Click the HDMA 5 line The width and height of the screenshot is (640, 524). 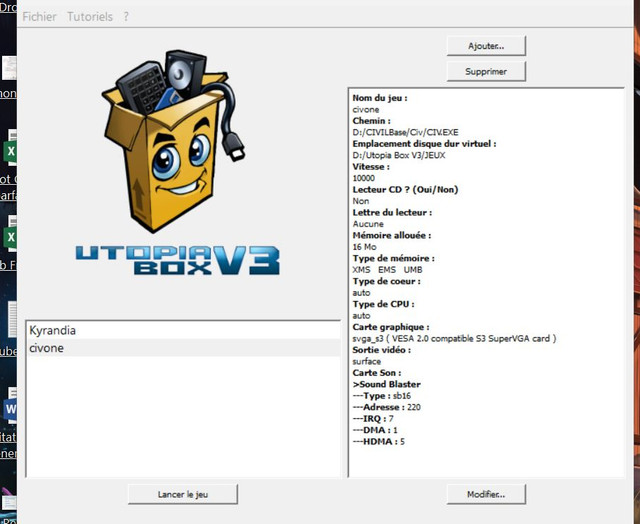379,441
